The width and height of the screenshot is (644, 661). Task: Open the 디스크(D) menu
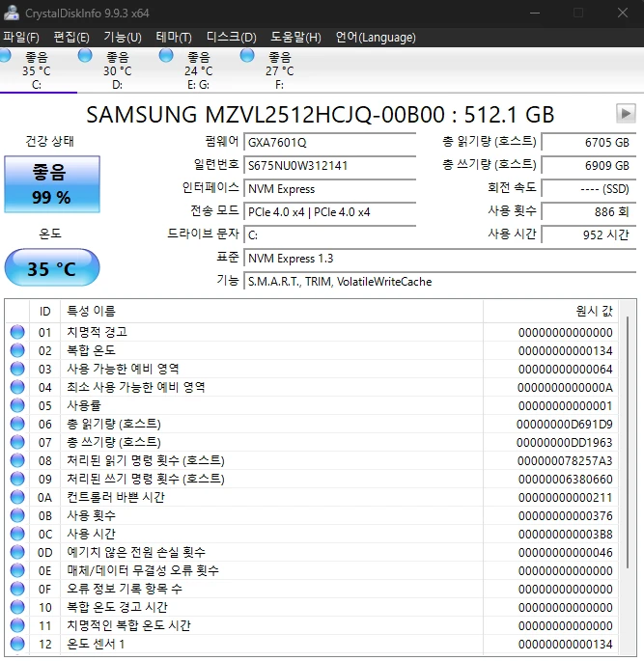click(x=231, y=38)
